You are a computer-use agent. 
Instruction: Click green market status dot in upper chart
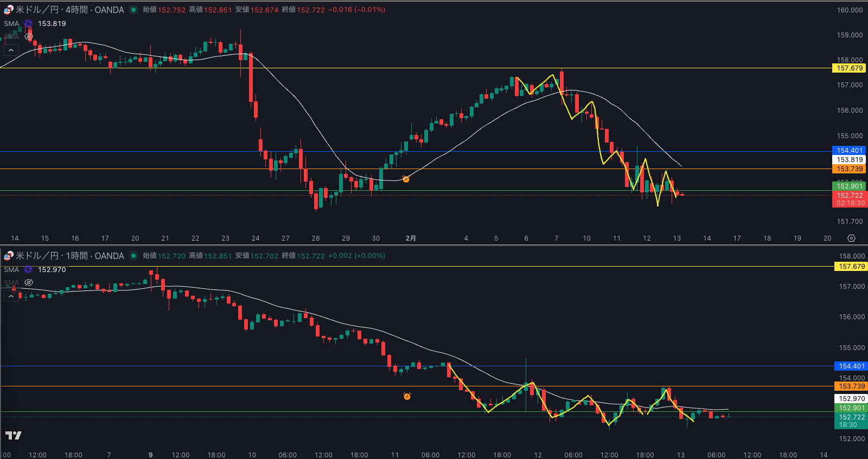[133, 10]
